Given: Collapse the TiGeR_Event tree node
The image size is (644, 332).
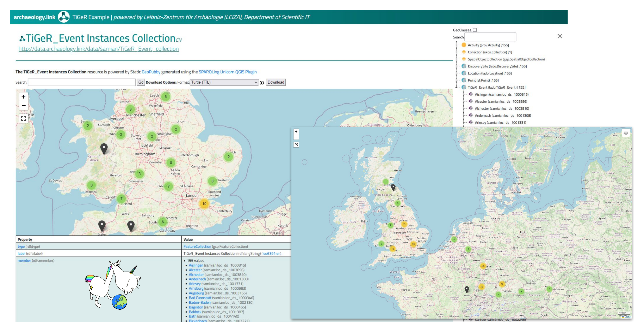Looking at the screenshot, I should pyautogui.click(x=457, y=87).
